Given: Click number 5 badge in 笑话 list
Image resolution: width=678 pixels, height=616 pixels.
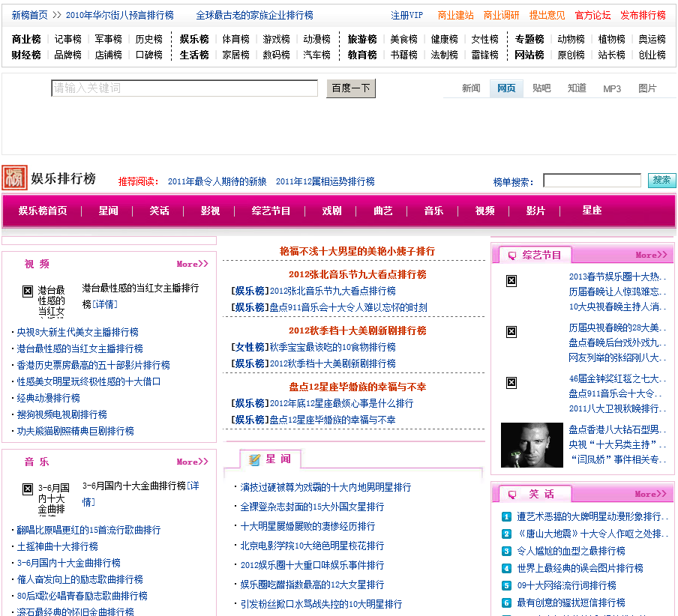Looking at the screenshot, I should (x=506, y=586).
